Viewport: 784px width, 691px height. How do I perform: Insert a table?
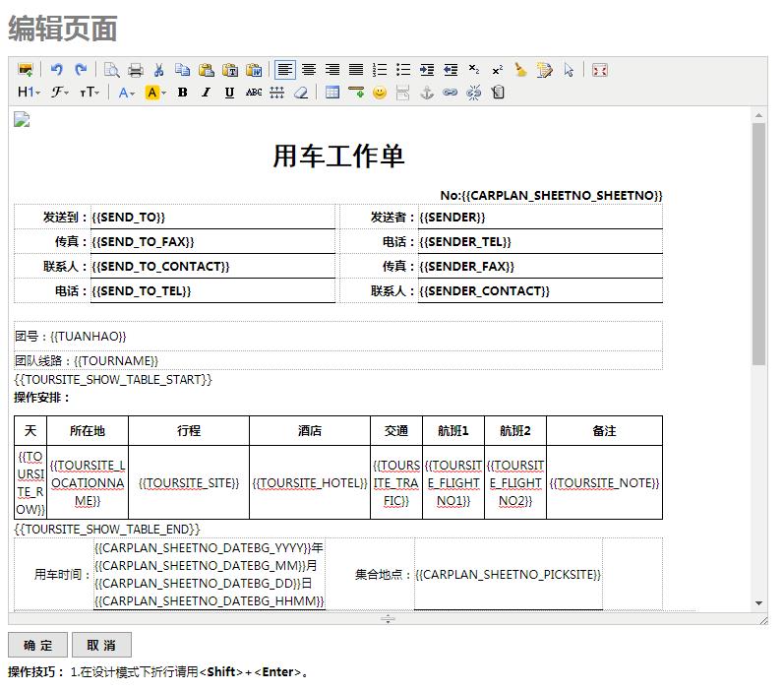tap(332, 93)
